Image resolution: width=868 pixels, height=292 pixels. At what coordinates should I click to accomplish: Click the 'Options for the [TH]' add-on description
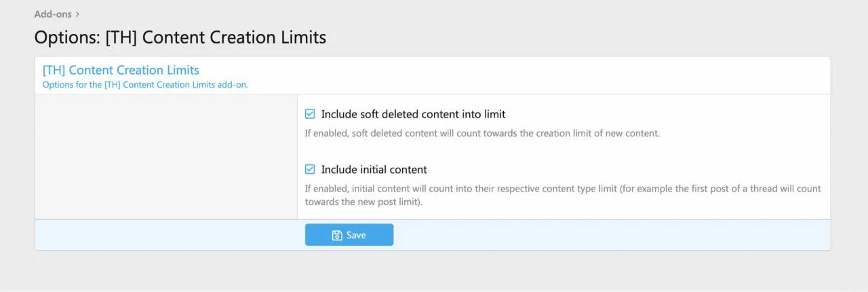click(x=145, y=85)
